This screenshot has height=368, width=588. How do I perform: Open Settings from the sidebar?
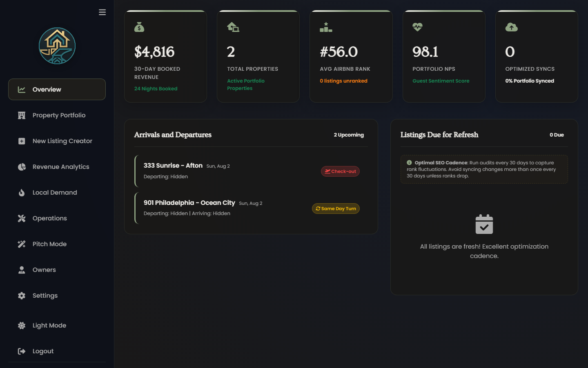tap(57, 296)
